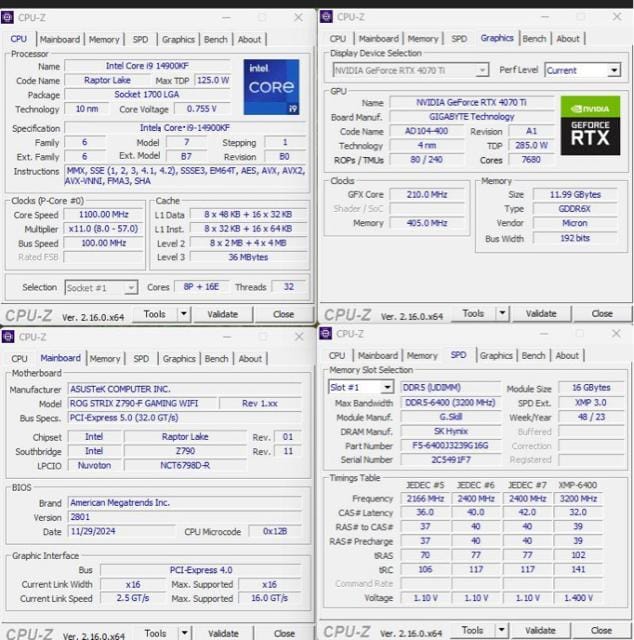Click Module Size value 16 GBytes

pyautogui.click(x=591, y=387)
